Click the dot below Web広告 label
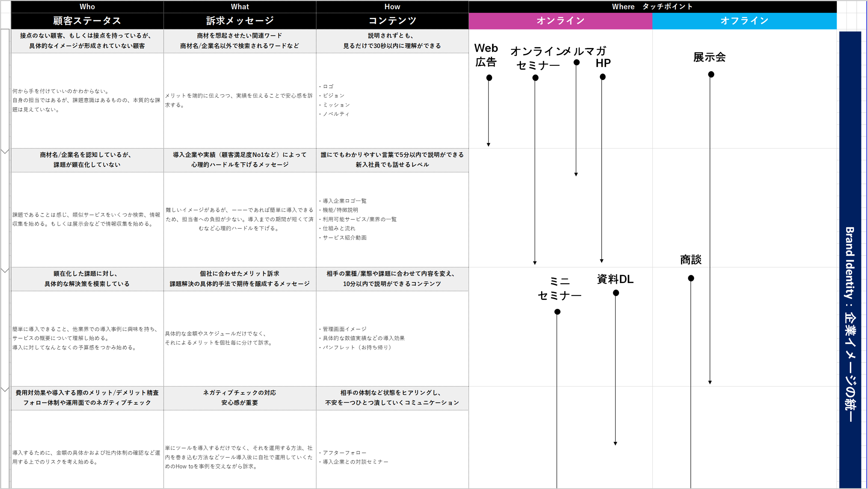The height and width of the screenshot is (489, 868). 489,78
